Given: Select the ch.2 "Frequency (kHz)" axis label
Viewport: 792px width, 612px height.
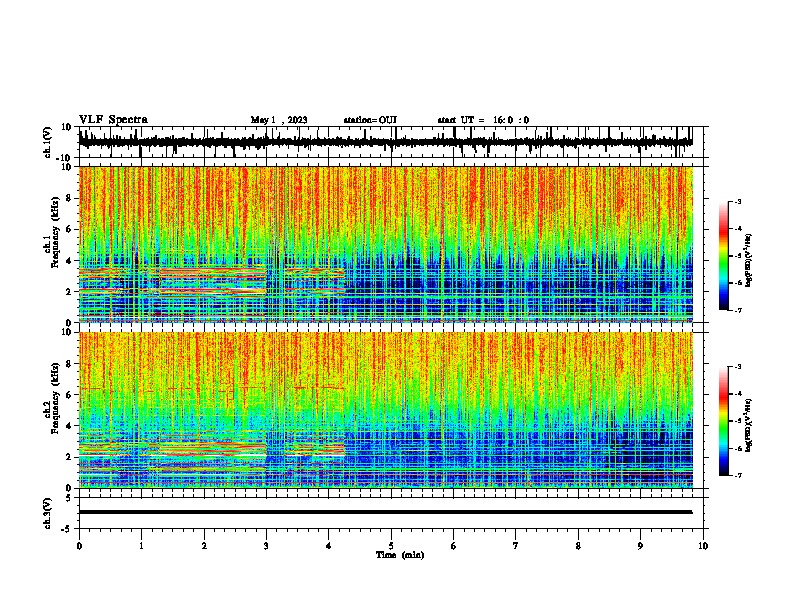Looking at the screenshot, I should click(56, 398).
